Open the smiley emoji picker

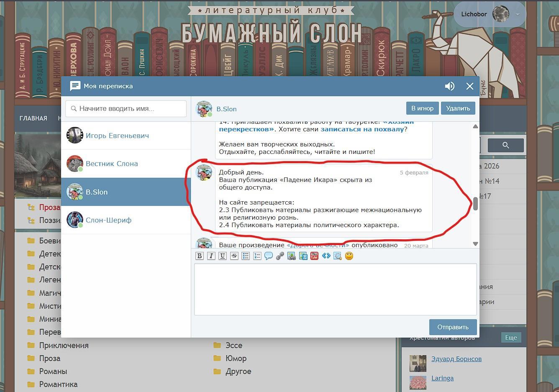click(349, 256)
